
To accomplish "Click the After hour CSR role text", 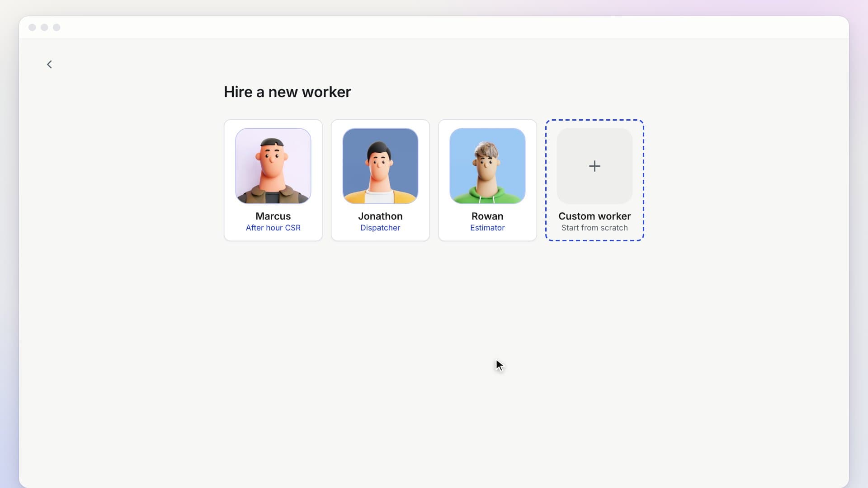I will 273,228.
